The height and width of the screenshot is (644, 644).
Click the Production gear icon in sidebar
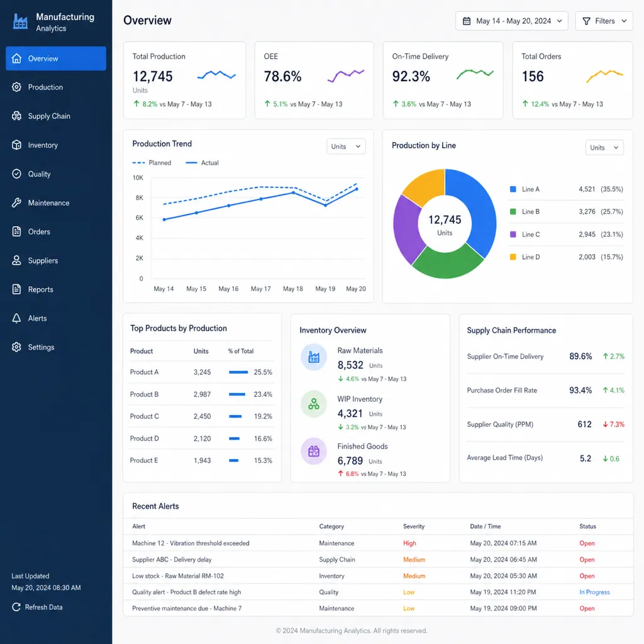16,87
